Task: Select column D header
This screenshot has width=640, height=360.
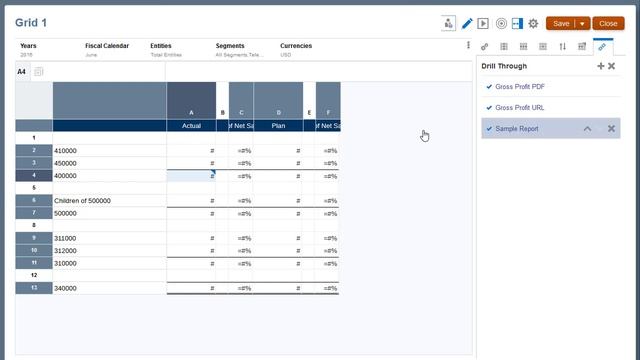Action: pos(278,100)
